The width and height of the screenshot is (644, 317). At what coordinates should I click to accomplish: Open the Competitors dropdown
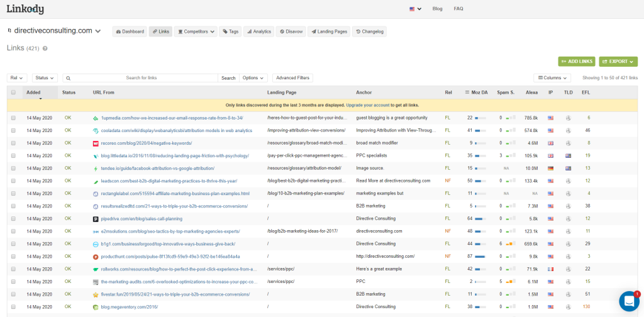[196, 31]
